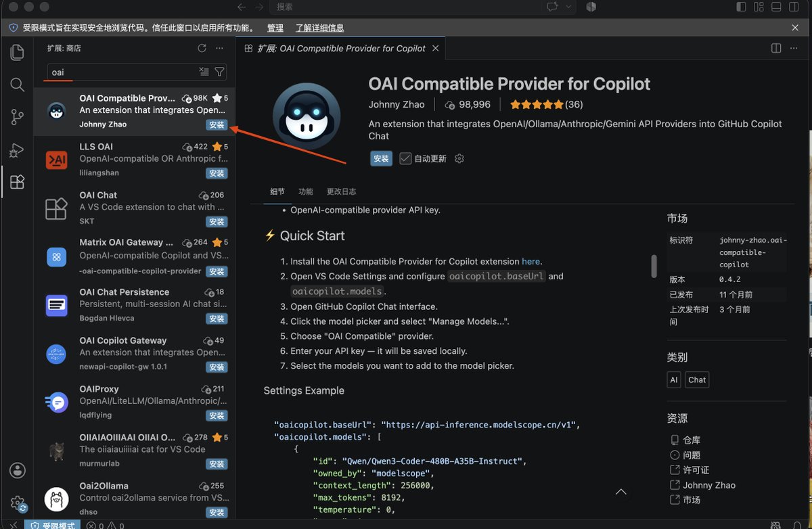Image resolution: width=812 pixels, height=529 pixels.
Task: Install the extension from the detail page
Action: pos(381,158)
